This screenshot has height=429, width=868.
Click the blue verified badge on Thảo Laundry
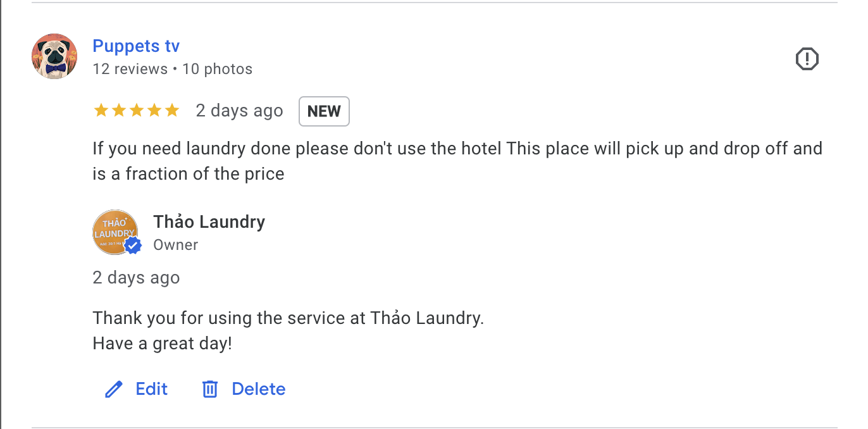(133, 246)
